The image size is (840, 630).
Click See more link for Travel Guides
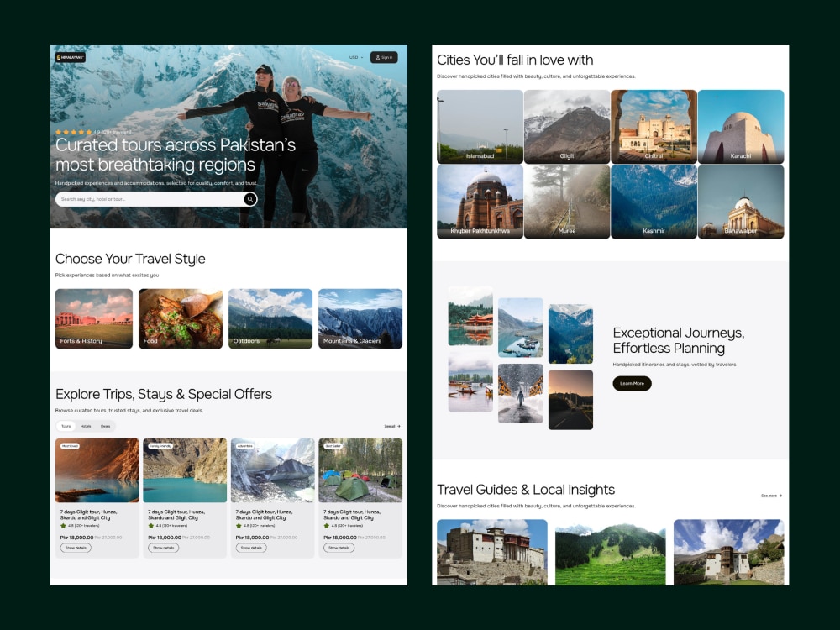coord(771,496)
